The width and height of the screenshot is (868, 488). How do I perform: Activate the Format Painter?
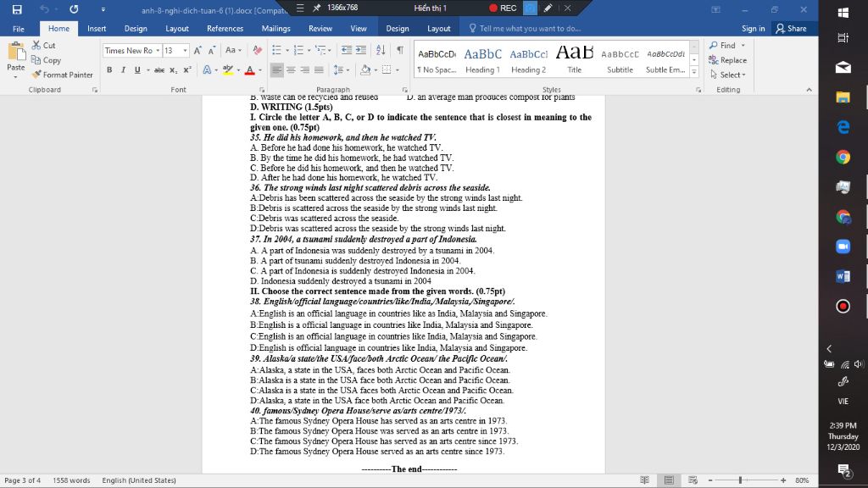coord(62,75)
